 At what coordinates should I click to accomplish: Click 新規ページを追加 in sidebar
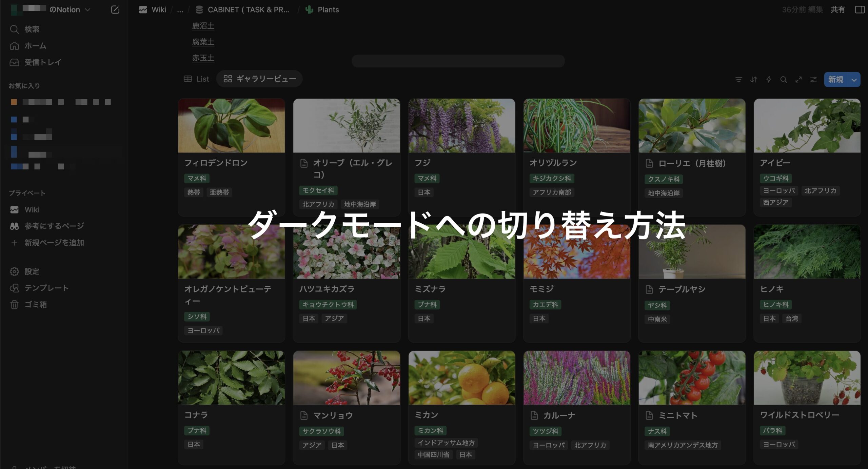(x=54, y=243)
